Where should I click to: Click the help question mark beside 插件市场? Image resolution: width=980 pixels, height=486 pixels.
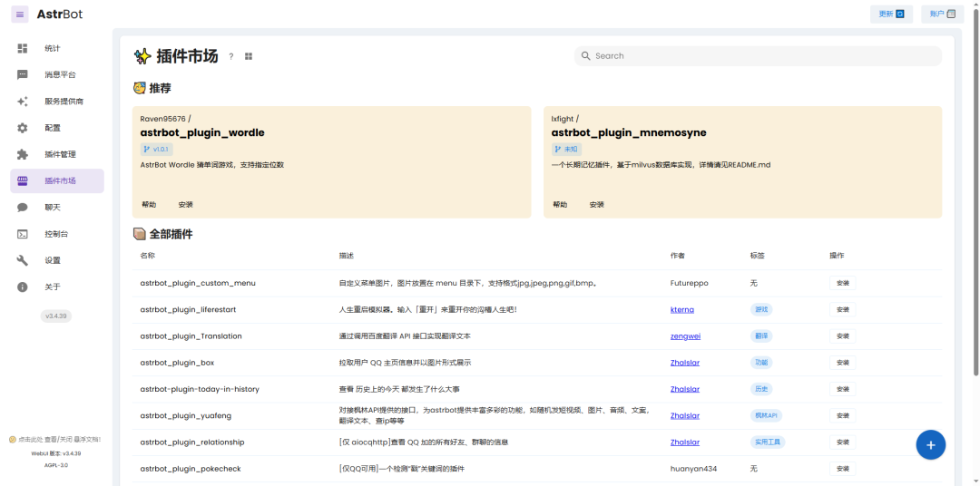pos(230,56)
